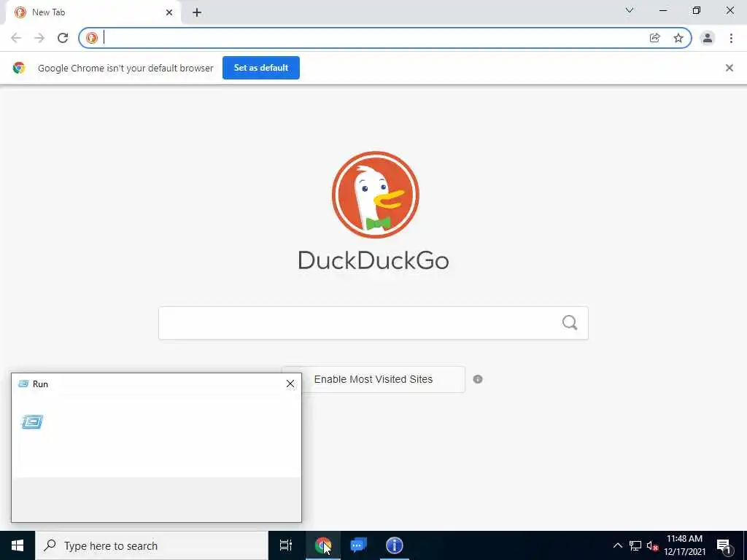This screenshot has height=560, width=747.
Task: Select the New Tab tab
Action: click(x=93, y=12)
